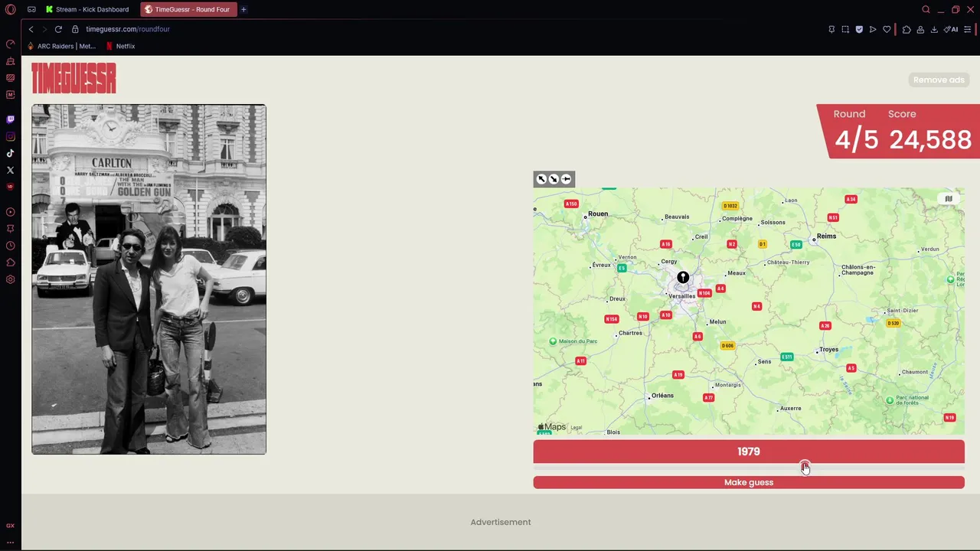Screen dimensions: 980x551
Task: Click the site lock security icon
Action: coord(75,29)
